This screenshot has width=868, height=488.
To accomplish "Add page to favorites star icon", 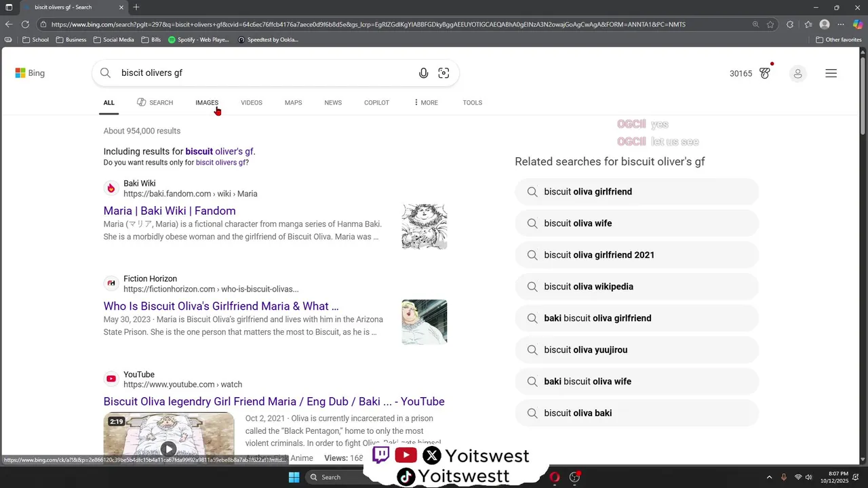I will (770, 24).
